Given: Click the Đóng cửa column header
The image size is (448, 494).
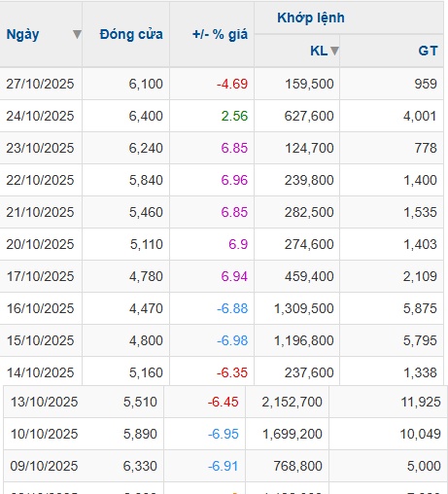Looking at the screenshot, I should pyautogui.click(x=131, y=34).
